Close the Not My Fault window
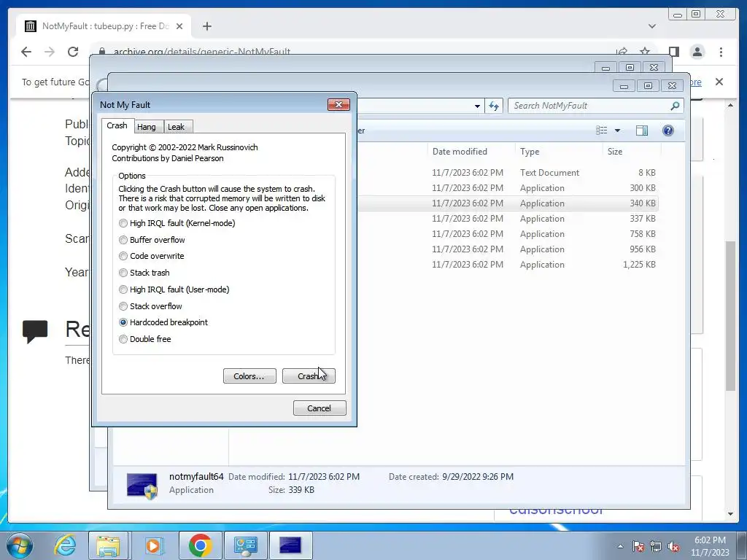The image size is (747, 560). (x=338, y=105)
